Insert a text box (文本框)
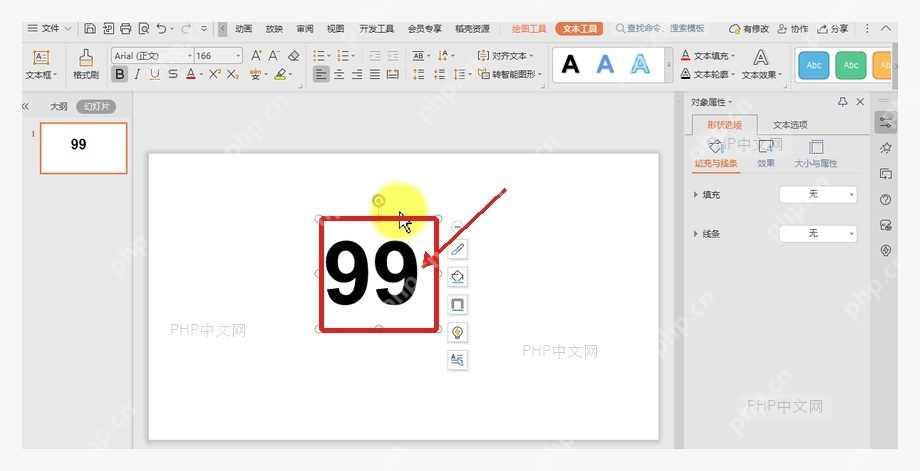The height and width of the screenshot is (471, 920). (x=41, y=65)
